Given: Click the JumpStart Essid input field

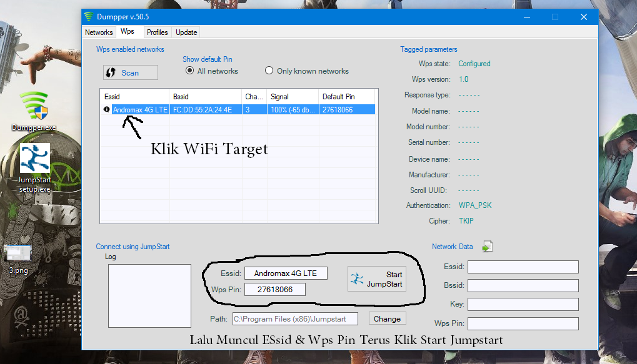Looking at the screenshot, I should pos(286,273).
